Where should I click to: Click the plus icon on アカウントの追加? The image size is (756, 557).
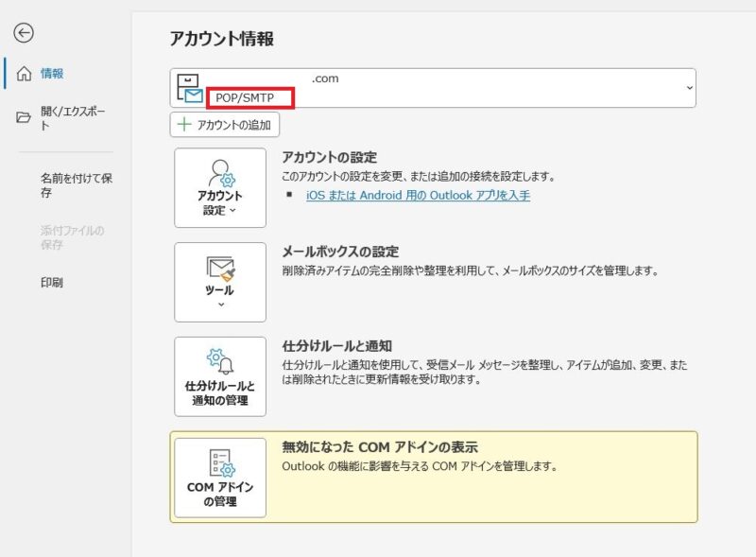184,124
